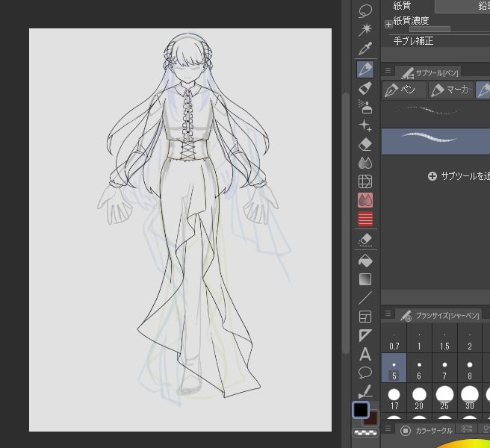Viewport: 490px width, 448px height.
Task: Choose brush size 1.5
Action: (444, 338)
